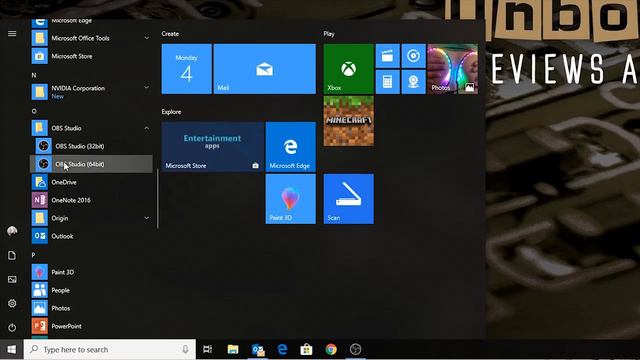Open OBS Studio (32bit) app
Viewport: 640px width, 360px height.
(91, 146)
